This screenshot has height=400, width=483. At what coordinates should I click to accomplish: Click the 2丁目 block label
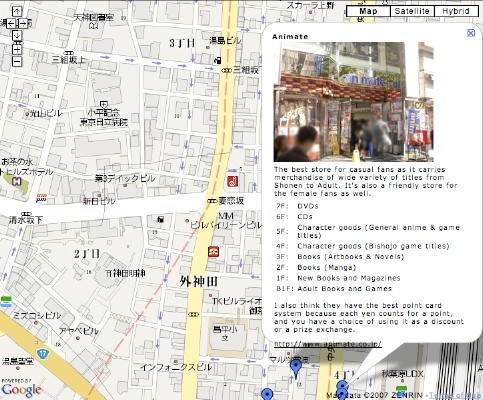87,254
